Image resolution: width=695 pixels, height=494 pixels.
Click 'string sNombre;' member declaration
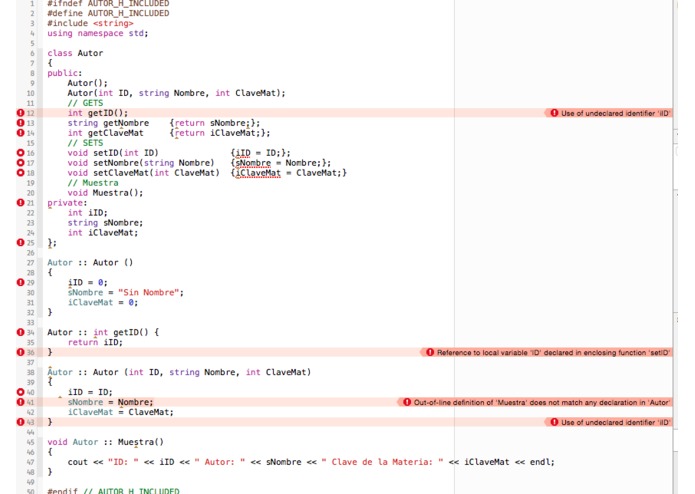click(105, 223)
